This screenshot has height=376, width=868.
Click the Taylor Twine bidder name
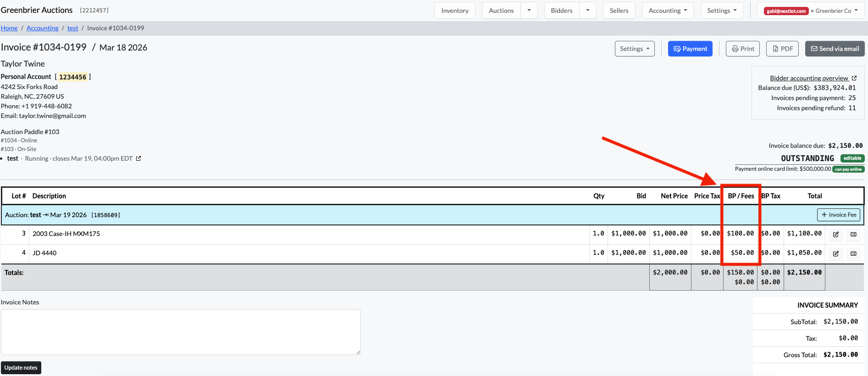(23, 64)
